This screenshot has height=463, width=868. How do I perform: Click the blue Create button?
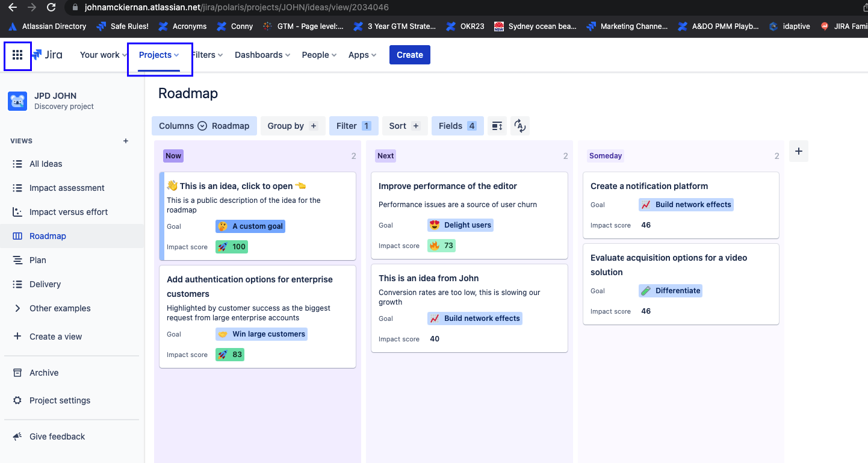409,55
